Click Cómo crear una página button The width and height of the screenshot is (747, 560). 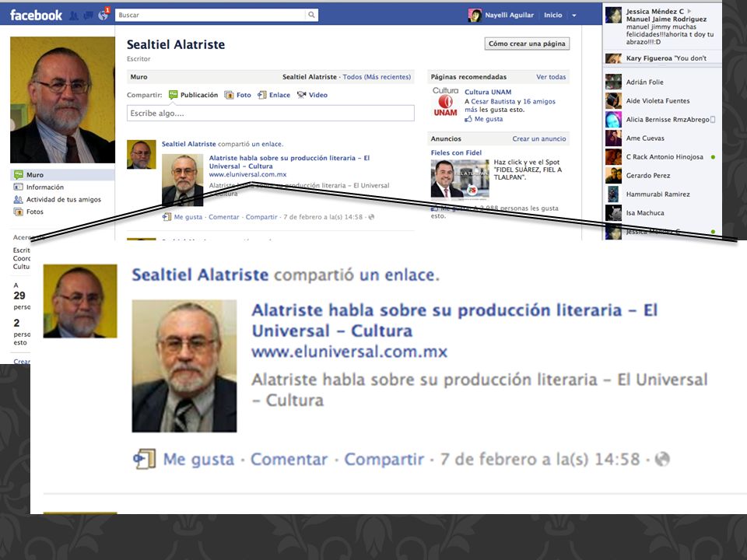527,44
